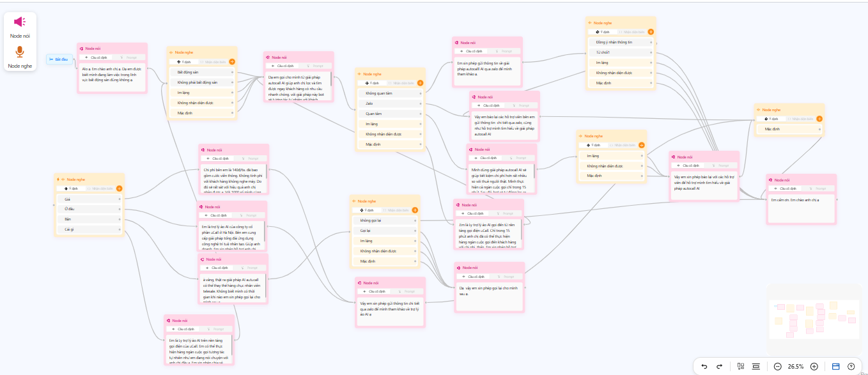The height and width of the screenshot is (375, 868).
Task: Select the Node nói speaker icon in palette
Action: (20, 22)
